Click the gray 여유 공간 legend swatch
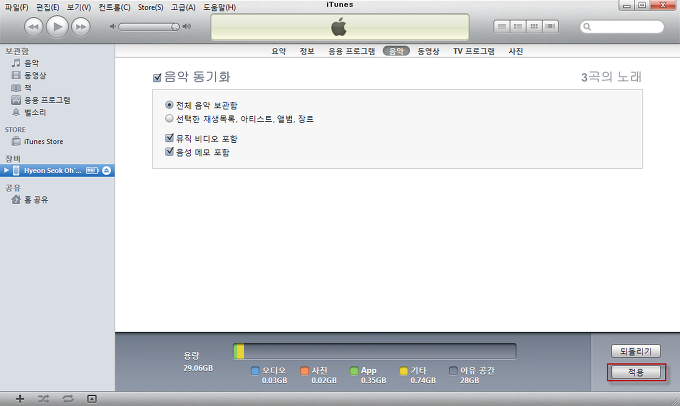Screen dimensions: 680x406 tap(453, 370)
